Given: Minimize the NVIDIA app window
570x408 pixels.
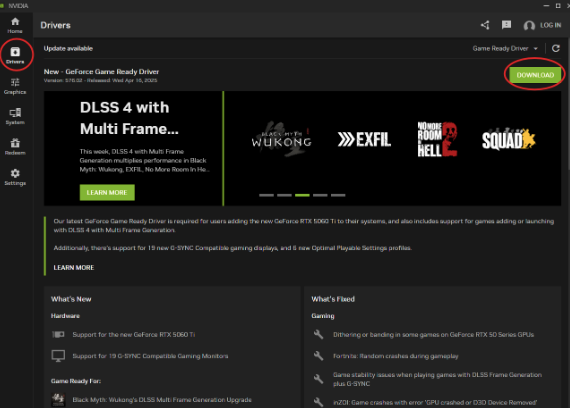Looking at the screenshot, I should click(546, 5).
